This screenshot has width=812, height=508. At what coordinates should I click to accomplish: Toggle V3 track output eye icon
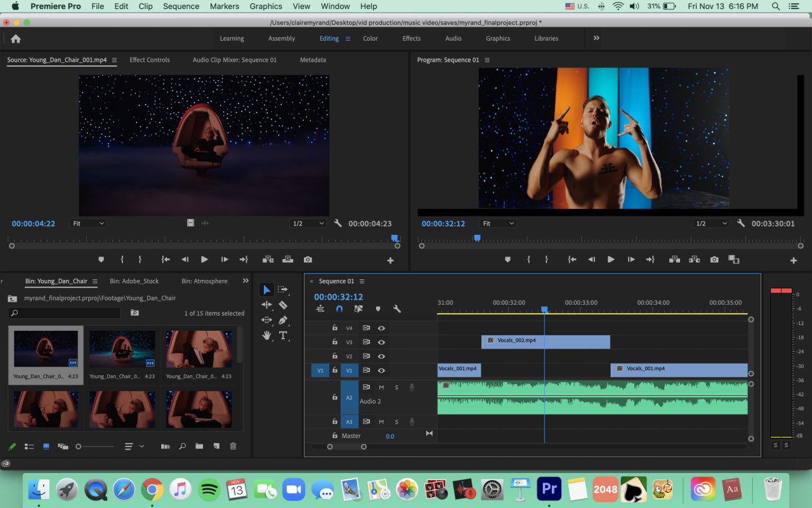point(381,342)
